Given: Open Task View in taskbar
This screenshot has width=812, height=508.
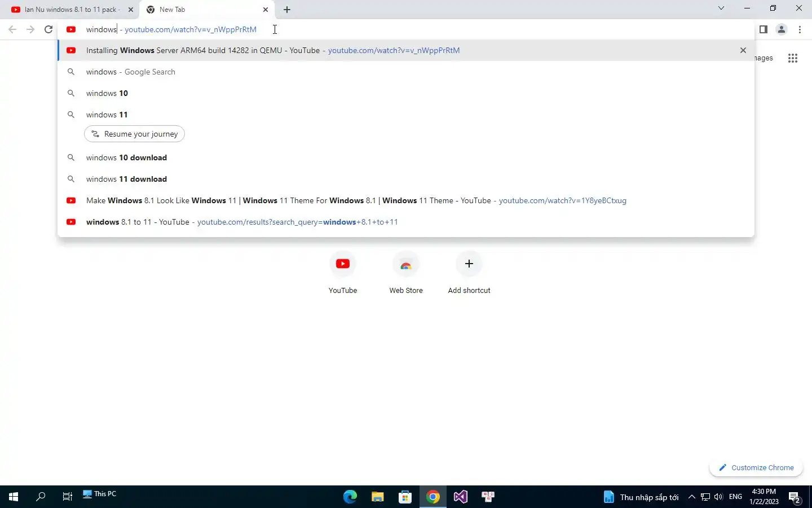Looking at the screenshot, I should pyautogui.click(x=67, y=497).
